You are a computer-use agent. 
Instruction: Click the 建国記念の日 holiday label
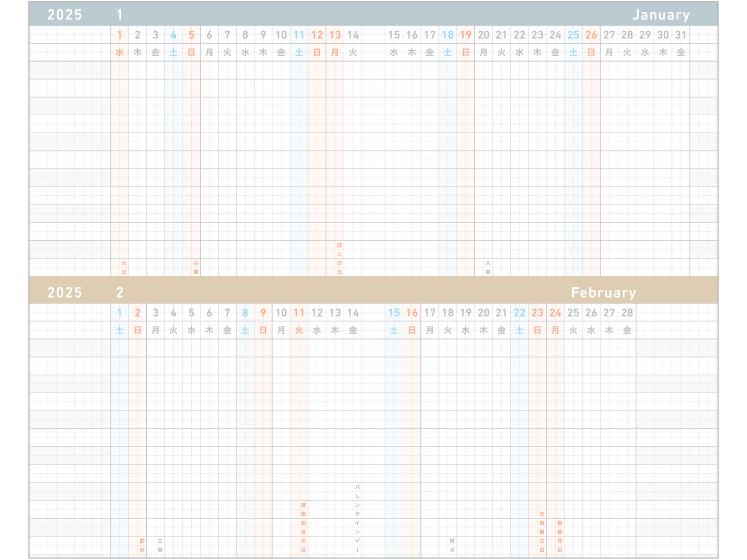pos(303,527)
